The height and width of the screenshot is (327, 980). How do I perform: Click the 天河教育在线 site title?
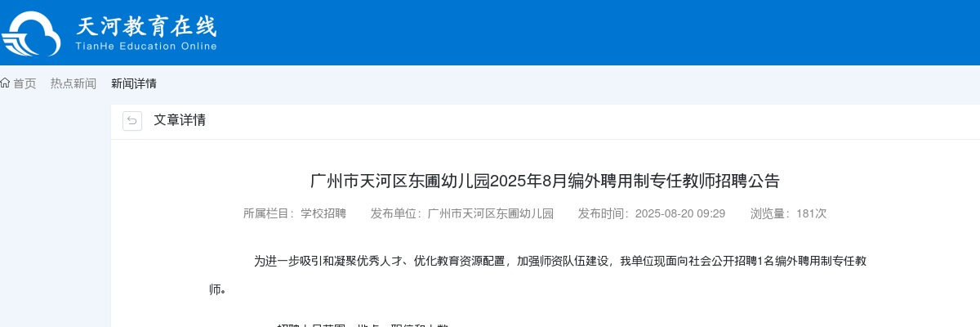point(147,27)
